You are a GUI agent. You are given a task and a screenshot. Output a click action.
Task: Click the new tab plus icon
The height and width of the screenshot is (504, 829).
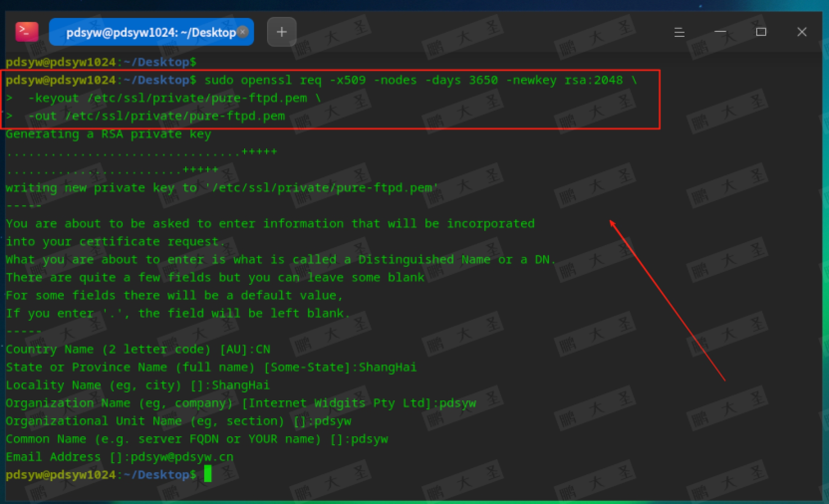point(281,31)
